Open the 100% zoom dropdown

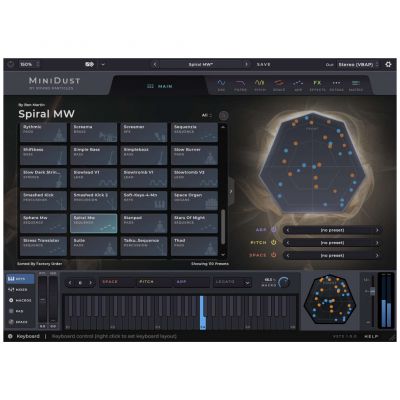29,64
